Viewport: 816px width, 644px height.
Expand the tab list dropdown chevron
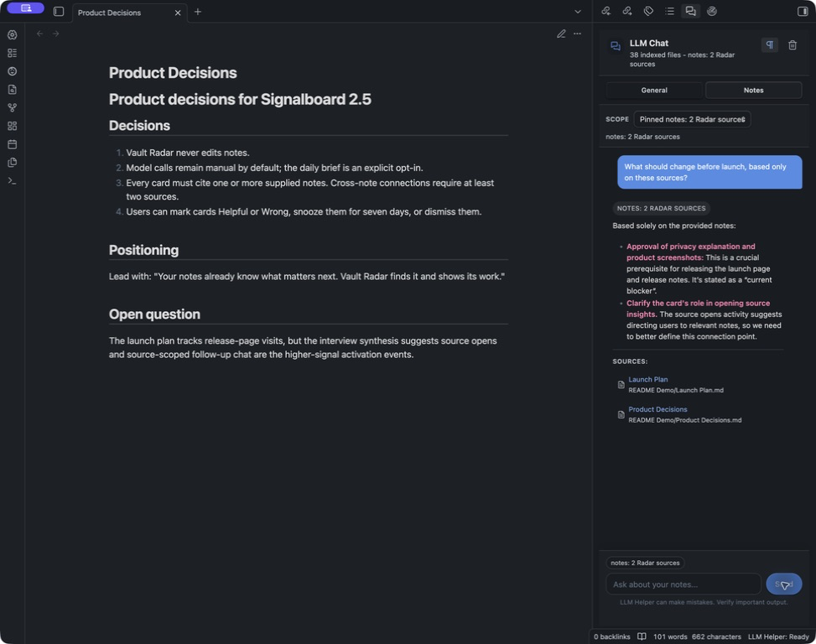578,12
